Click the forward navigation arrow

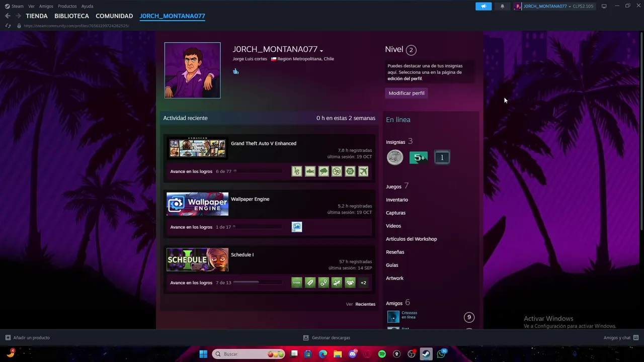pyautogui.click(x=19, y=16)
